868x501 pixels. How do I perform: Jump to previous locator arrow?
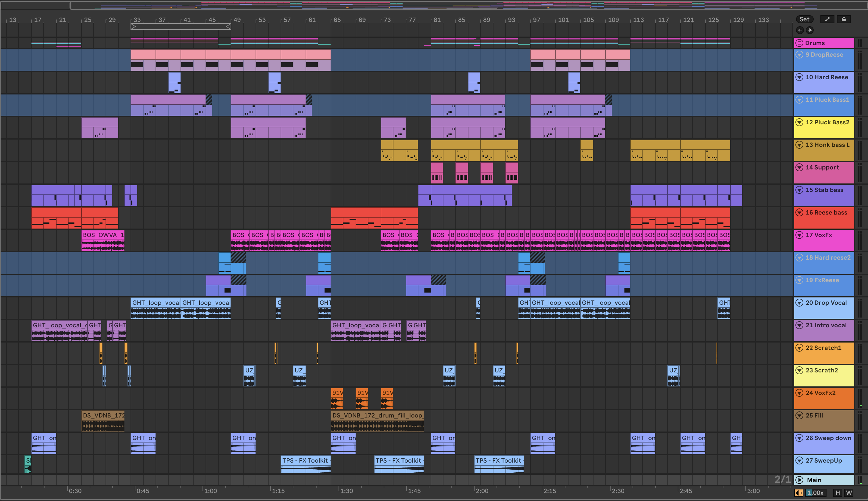coord(800,30)
